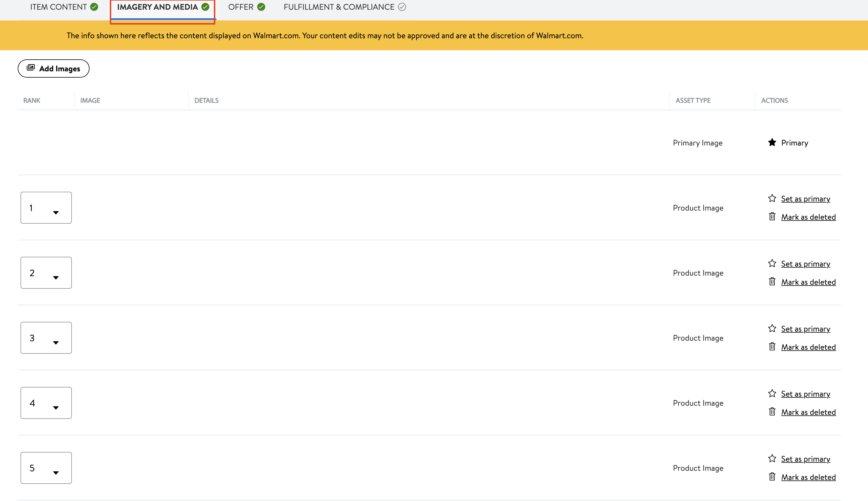
Task: Mark rank 3 image as deleted
Action: tap(808, 347)
